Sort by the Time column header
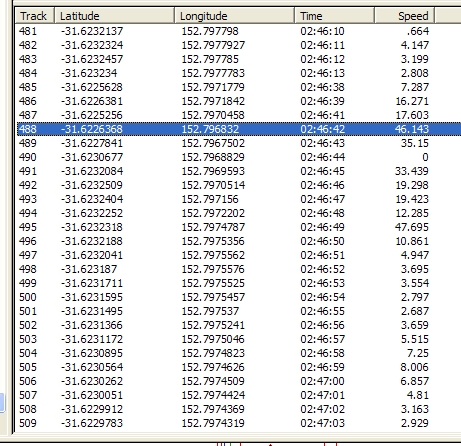461x446 pixels. (x=335, y=16)
